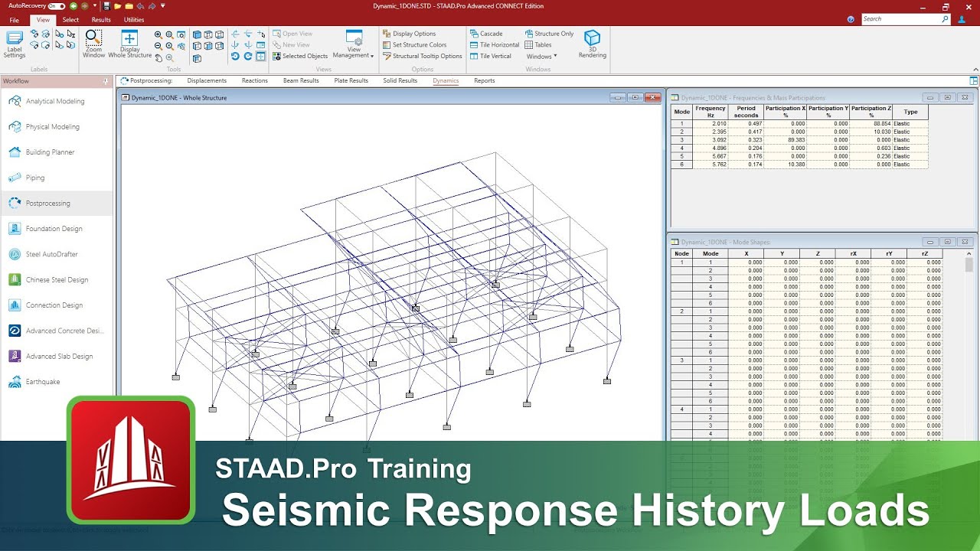Viewport: 980px width, 551px height.
Task: Open Physical Modeling workflow
Action: [x=57, y=127]
